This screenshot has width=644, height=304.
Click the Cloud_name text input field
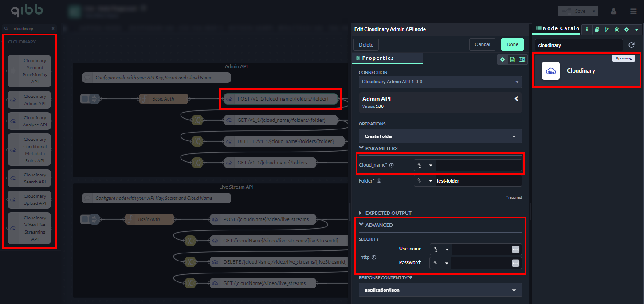pos(478,165)
